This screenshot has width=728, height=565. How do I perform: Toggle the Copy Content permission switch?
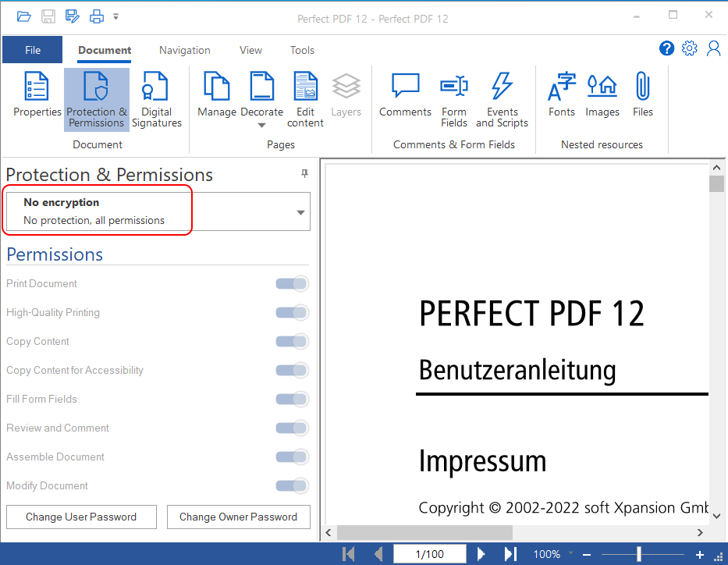tap(292, 342)
